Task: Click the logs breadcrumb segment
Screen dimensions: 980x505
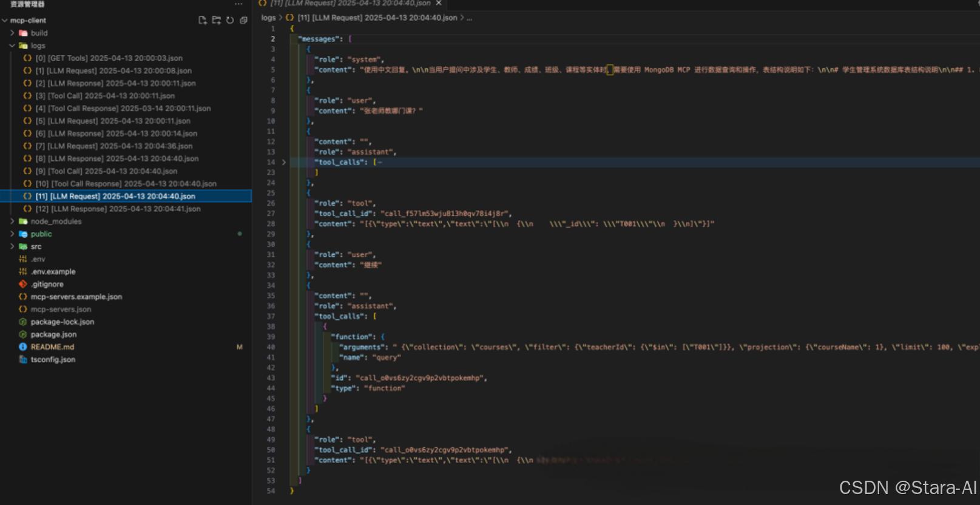Action: 268,18
